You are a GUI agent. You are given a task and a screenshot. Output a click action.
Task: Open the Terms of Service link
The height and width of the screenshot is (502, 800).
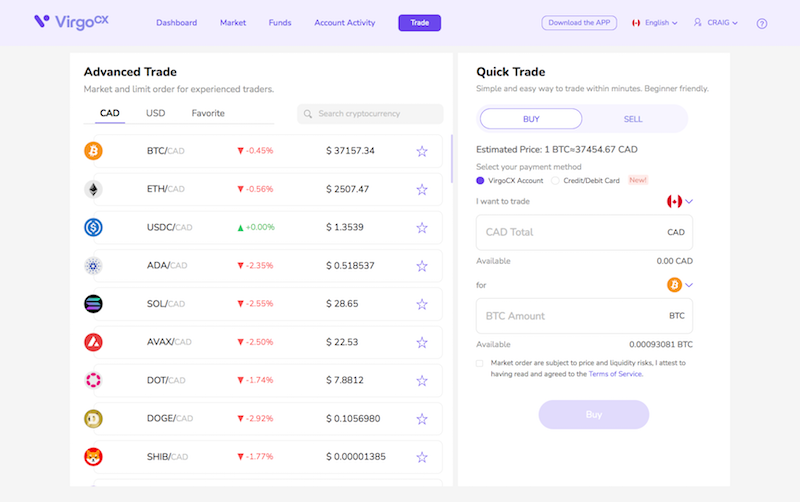click(x=615, y=374)
